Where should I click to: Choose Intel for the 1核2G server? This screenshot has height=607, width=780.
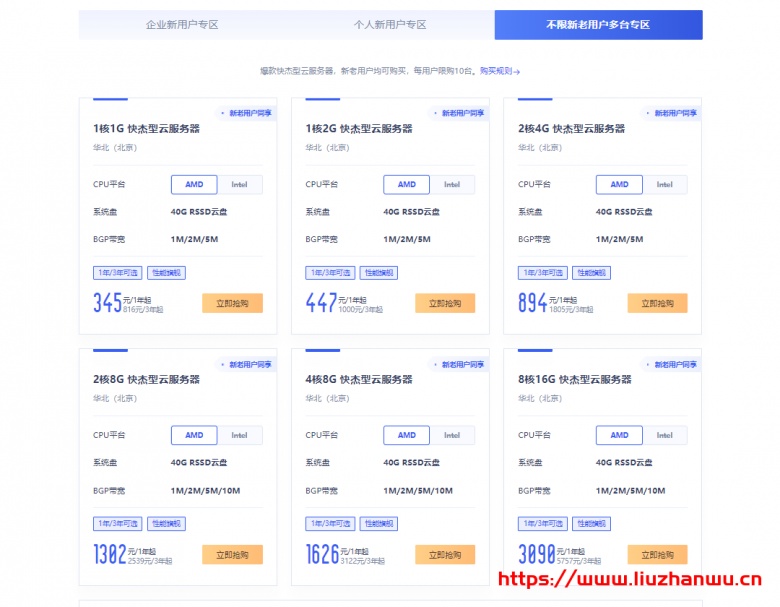[x=452, y=184]
